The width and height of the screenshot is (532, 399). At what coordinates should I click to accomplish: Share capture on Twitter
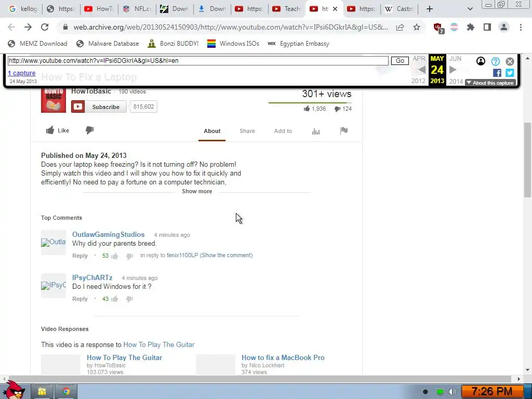(x=510, y=73)
